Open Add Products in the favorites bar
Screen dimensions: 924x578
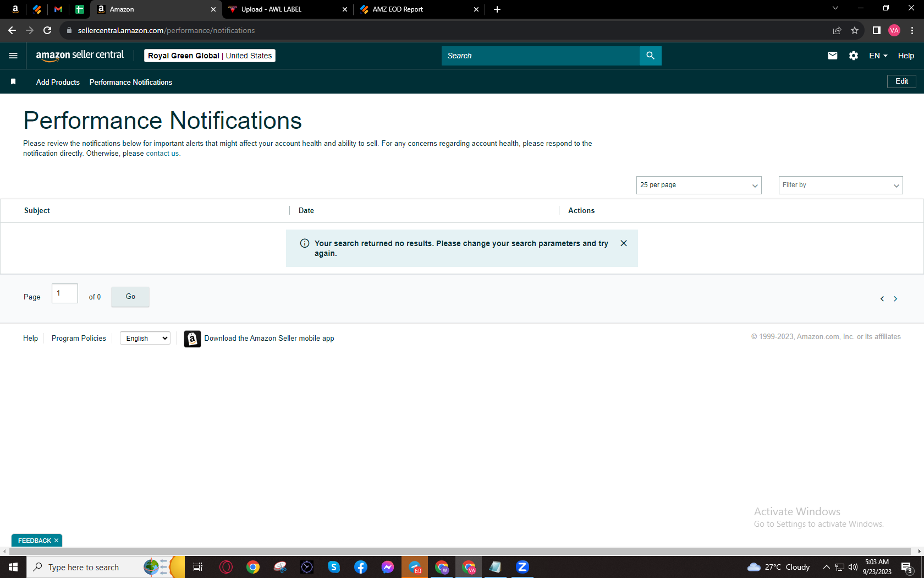click(58, 82)
